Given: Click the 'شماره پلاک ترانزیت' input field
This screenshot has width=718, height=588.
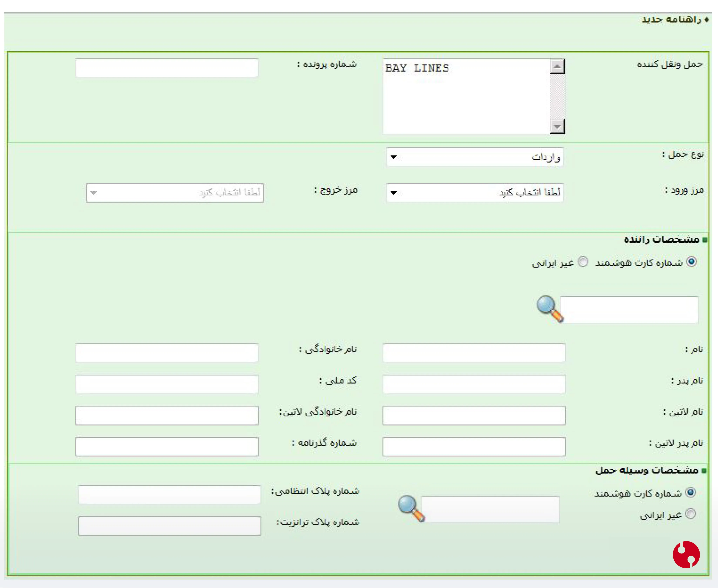Looking at the screenshot, I should pos(170,526).
